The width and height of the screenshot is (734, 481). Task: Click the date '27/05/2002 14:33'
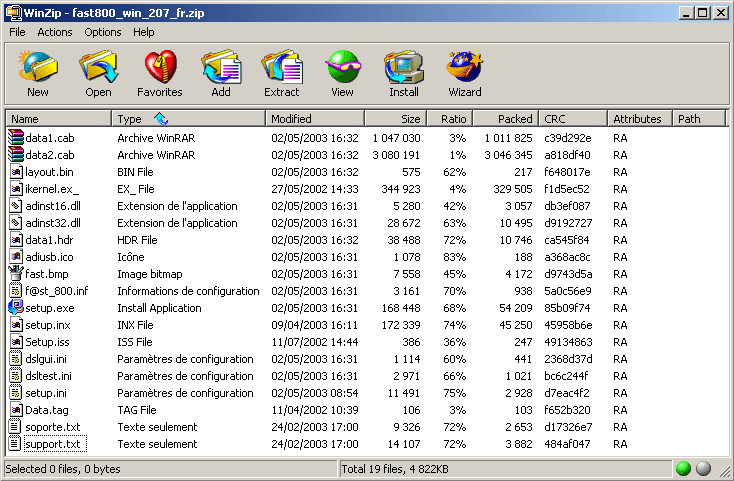[315, 189]
